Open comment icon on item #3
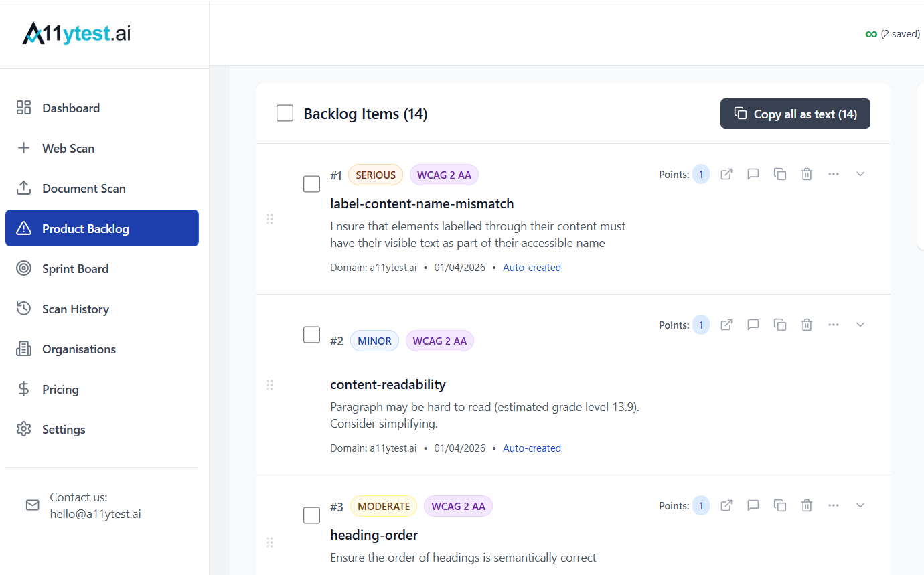This screenshot has height=575, width=924. click(753, 505)
